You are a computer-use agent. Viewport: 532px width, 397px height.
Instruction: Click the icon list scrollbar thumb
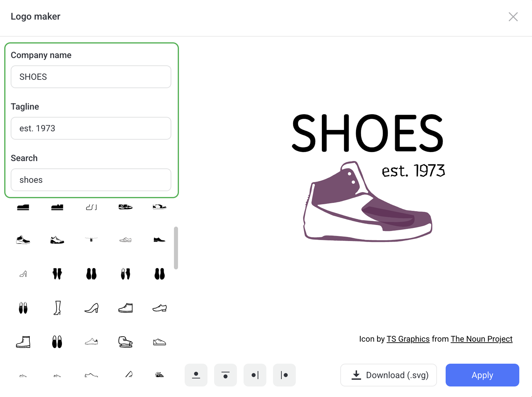pyautogui.click(x=176, y=248)
